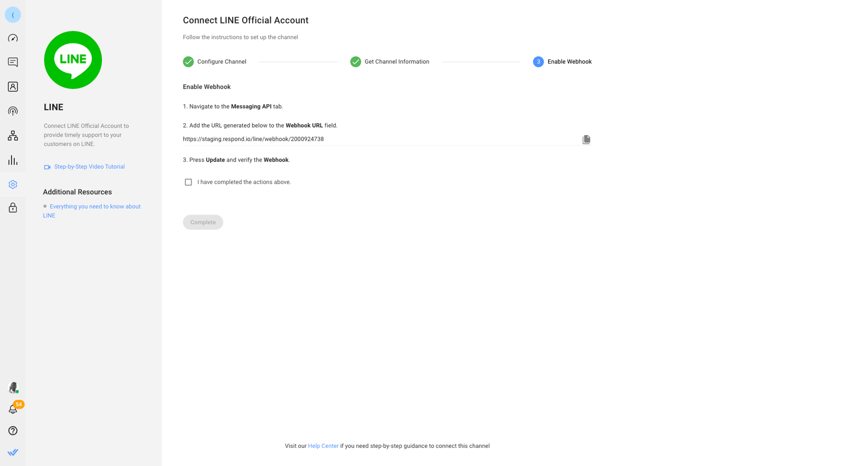Click the Complete button
The width and height of the screenshot is (868, 466).
[203, 222]
